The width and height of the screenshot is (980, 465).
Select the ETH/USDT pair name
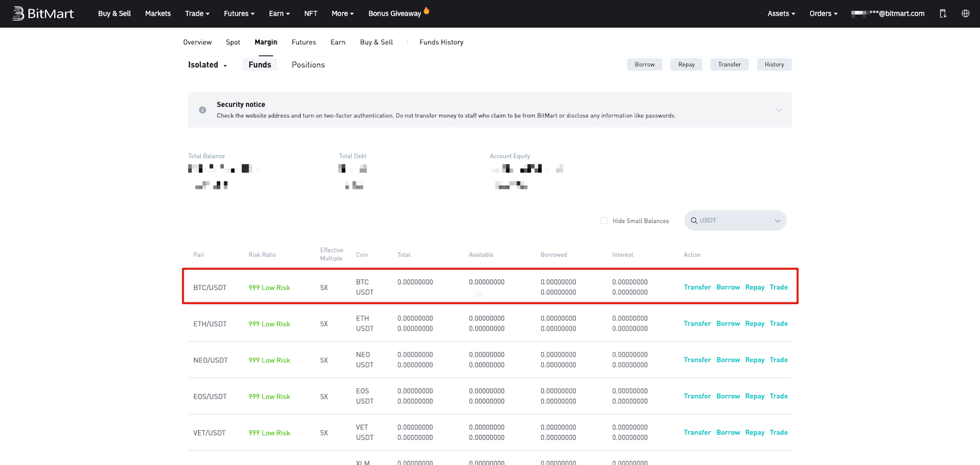coord(210,324)
